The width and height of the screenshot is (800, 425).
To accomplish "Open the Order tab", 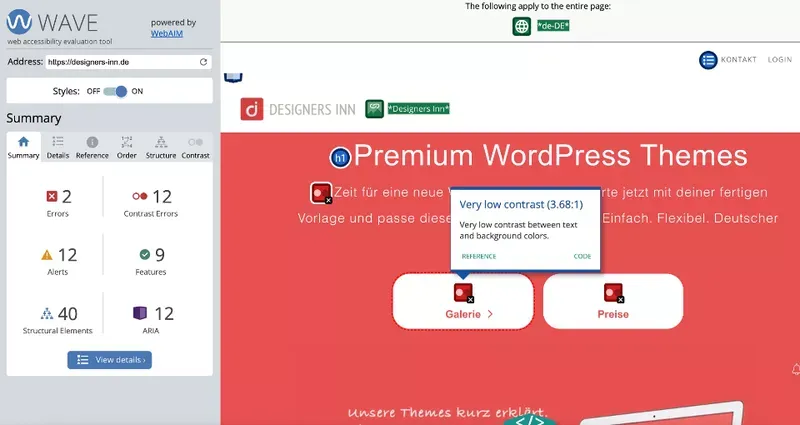I will click(127, 147).
